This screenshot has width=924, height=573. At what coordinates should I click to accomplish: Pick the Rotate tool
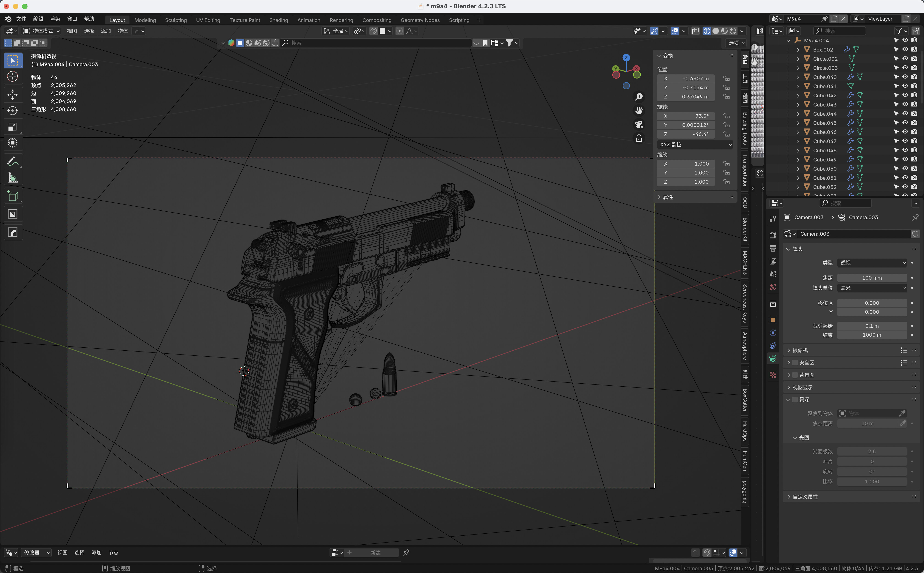click(13, 111)
